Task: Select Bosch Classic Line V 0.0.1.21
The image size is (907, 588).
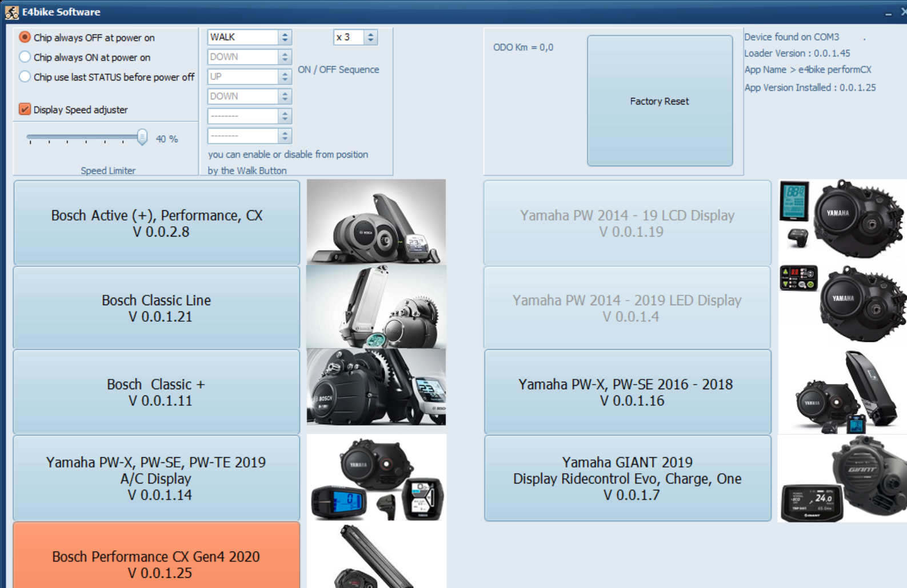Action: tap(157, 308)
